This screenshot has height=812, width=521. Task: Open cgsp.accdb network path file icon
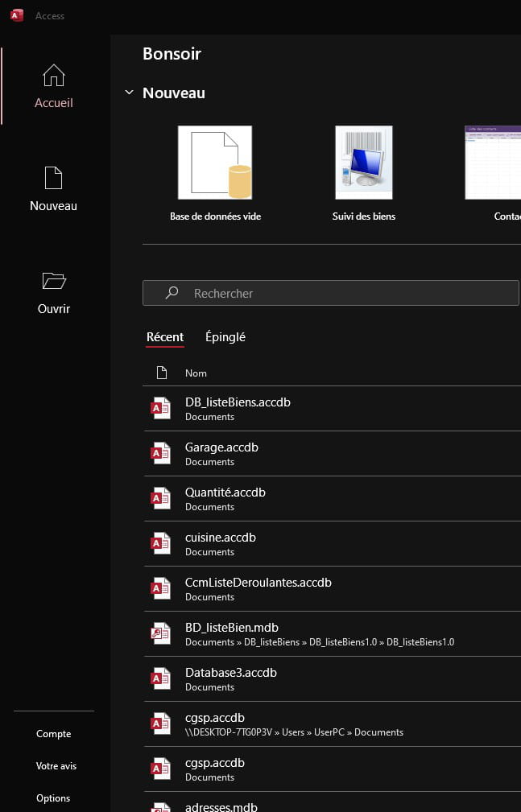tap(161, 724)
